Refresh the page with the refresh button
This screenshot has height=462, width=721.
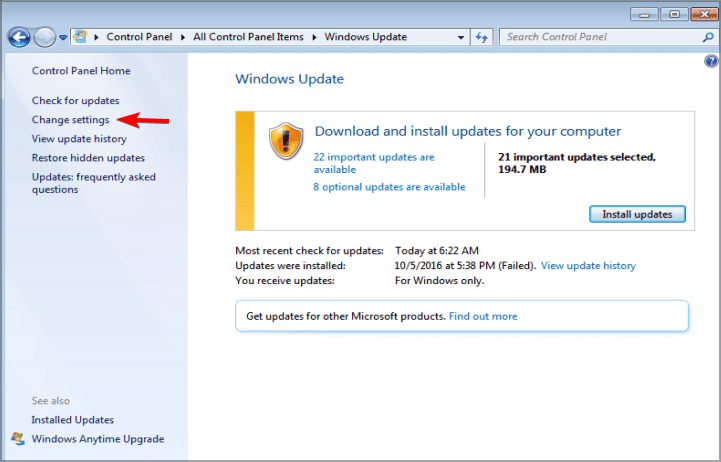coord(481,37)
